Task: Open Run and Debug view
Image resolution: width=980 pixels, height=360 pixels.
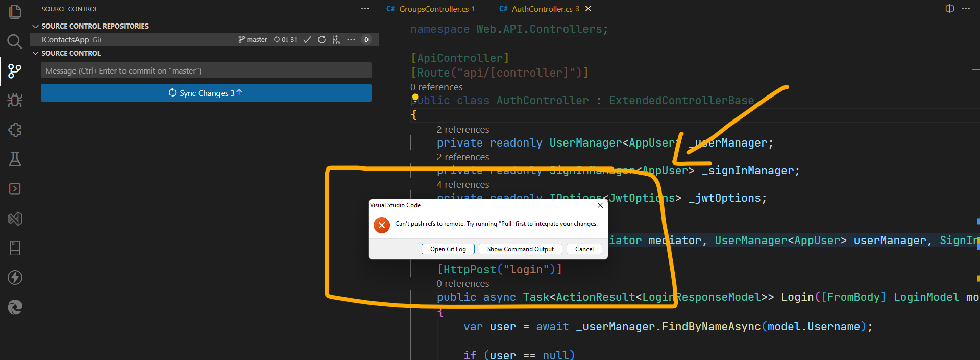Action: point(15,100)
